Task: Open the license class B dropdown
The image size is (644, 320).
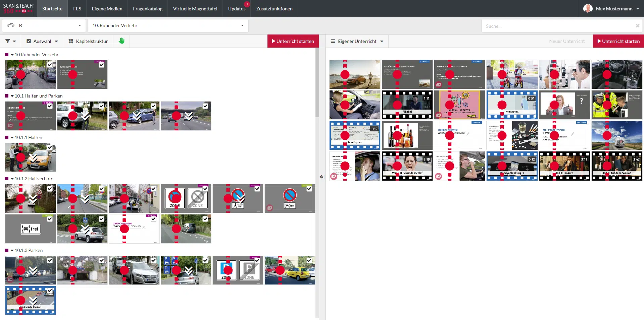Action: click(44, 25)
